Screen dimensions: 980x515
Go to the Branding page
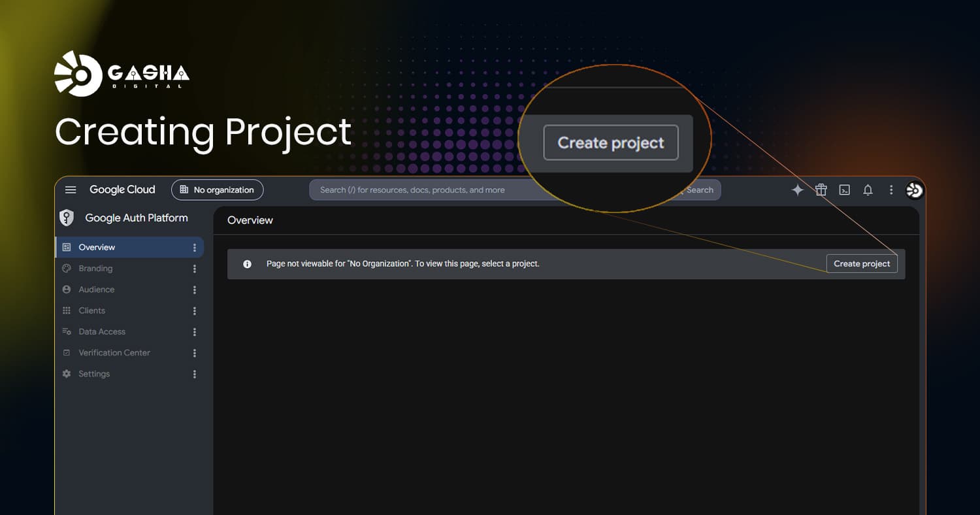click(x=95, y=269)
